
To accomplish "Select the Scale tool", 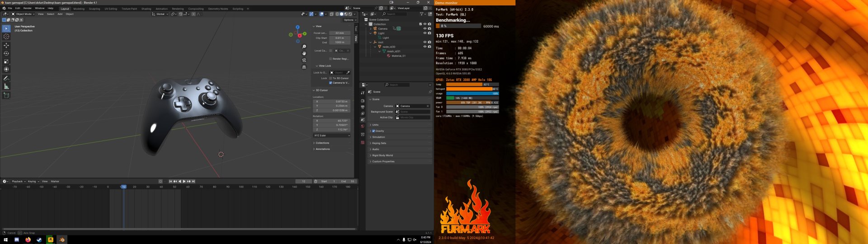I will 6,61.
